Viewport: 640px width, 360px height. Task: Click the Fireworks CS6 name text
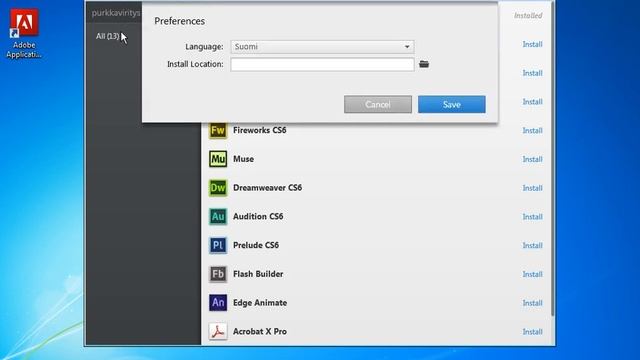click(x=260, y=130)
